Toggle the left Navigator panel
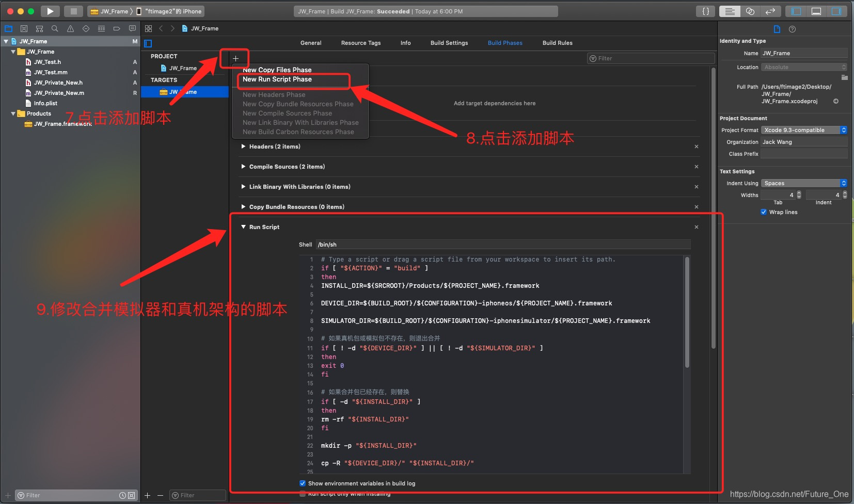 (796, 11)
